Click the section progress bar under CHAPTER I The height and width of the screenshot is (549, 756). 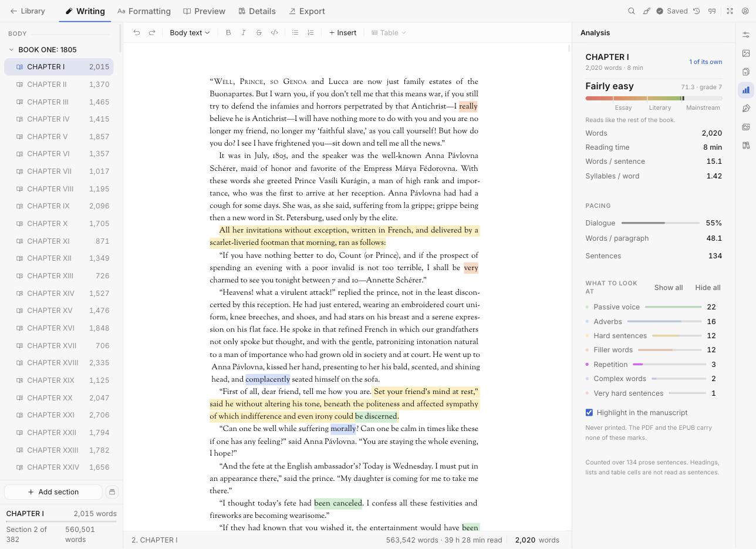[61, 522]
